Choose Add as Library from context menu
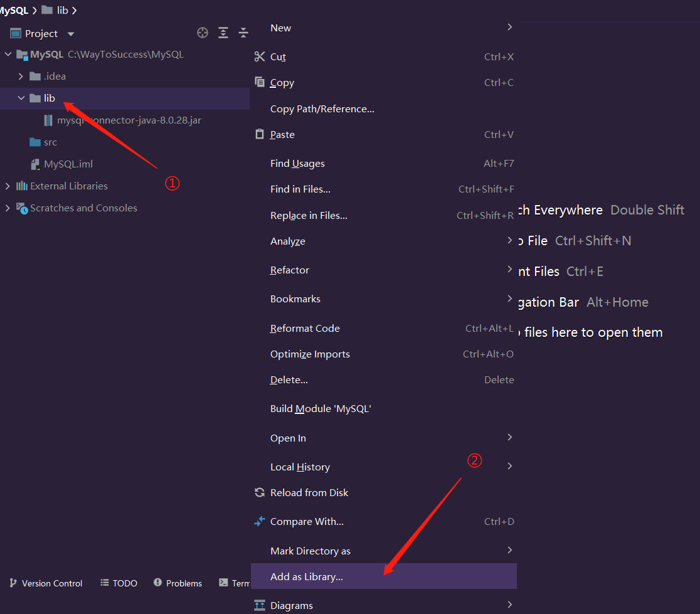Screen dimensions: 700x614 [x=383, y=576]
